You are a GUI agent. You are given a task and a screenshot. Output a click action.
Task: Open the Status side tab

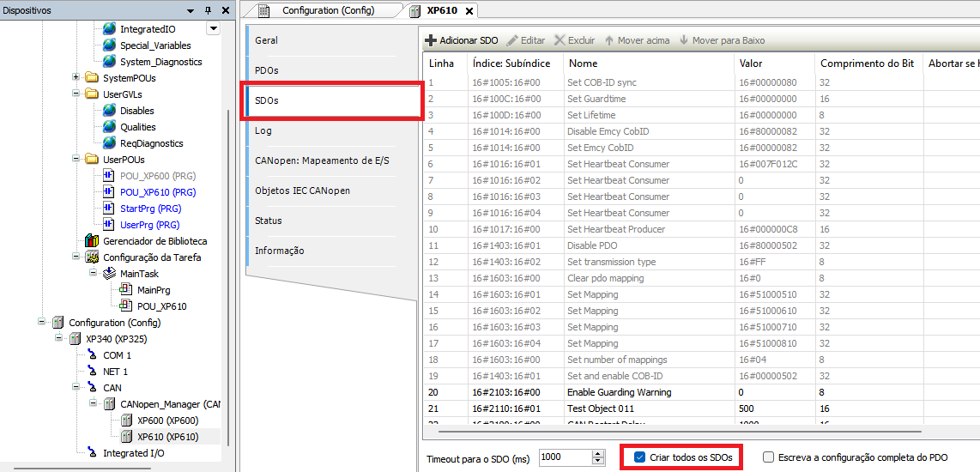(x=268, y=221)
